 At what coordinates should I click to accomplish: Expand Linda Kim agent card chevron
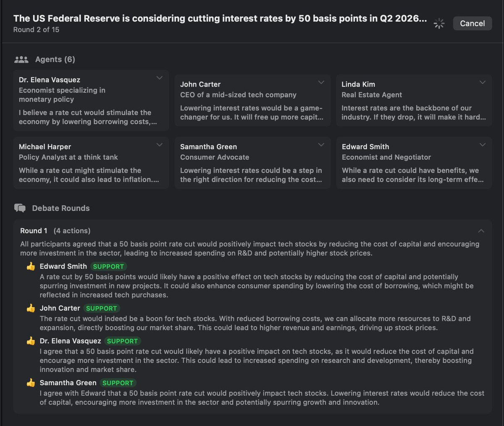(x=483, y=82)
